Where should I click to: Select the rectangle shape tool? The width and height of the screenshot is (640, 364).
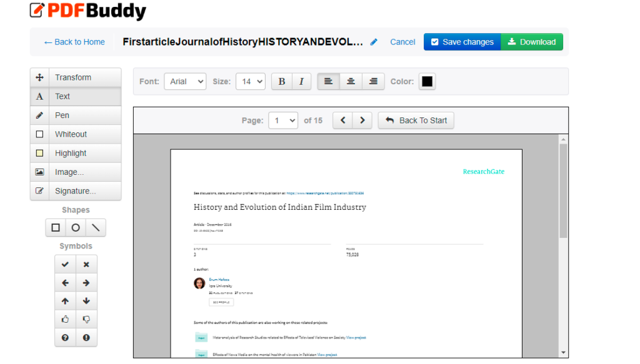[56, 228]
